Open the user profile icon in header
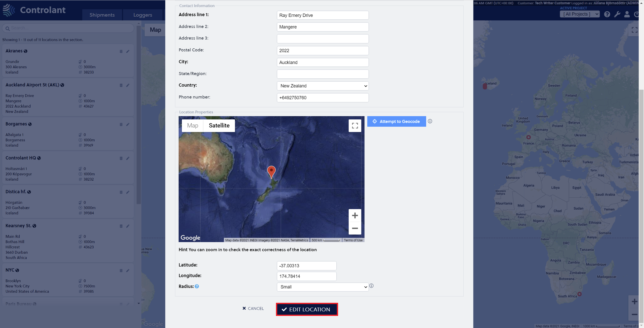The height and width of the screenshot is (328, 644). pos(627,14)
